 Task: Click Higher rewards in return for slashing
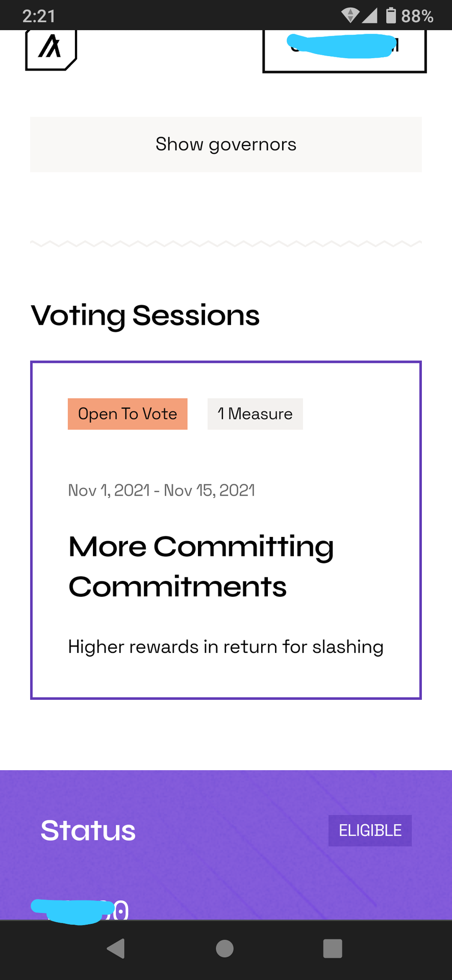tap(226, 647)
